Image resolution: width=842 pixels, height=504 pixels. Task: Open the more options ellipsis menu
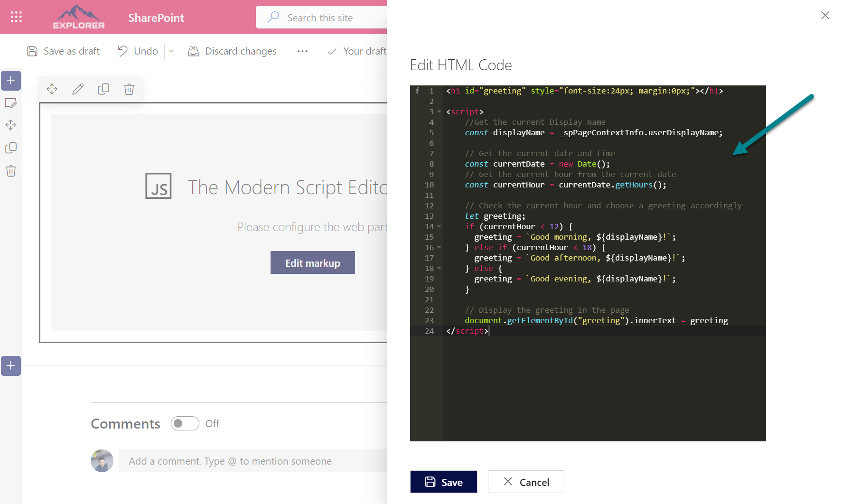(302, 51)
